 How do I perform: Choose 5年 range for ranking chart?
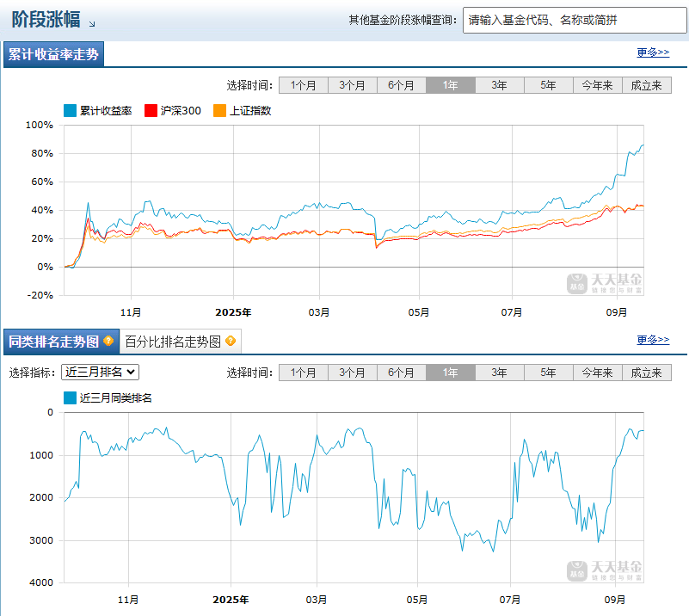pos(549,373)
